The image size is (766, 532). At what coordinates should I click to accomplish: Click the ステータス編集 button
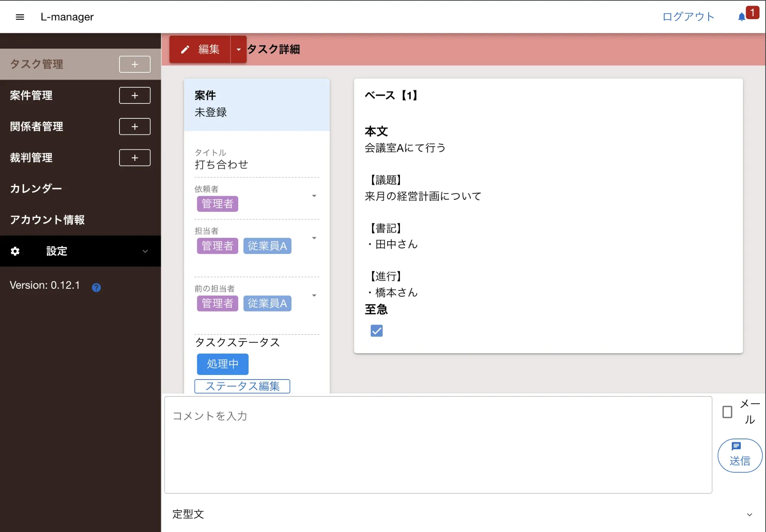(x=242, y=386)
